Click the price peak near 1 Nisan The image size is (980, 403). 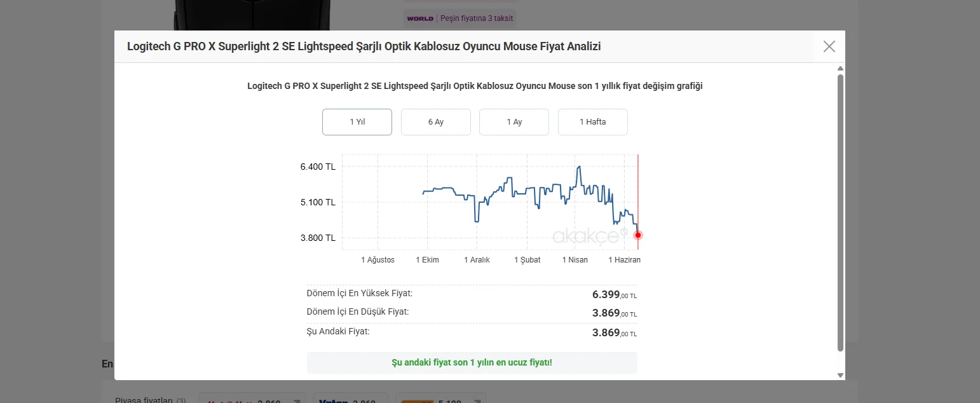[x=578, y=167]
